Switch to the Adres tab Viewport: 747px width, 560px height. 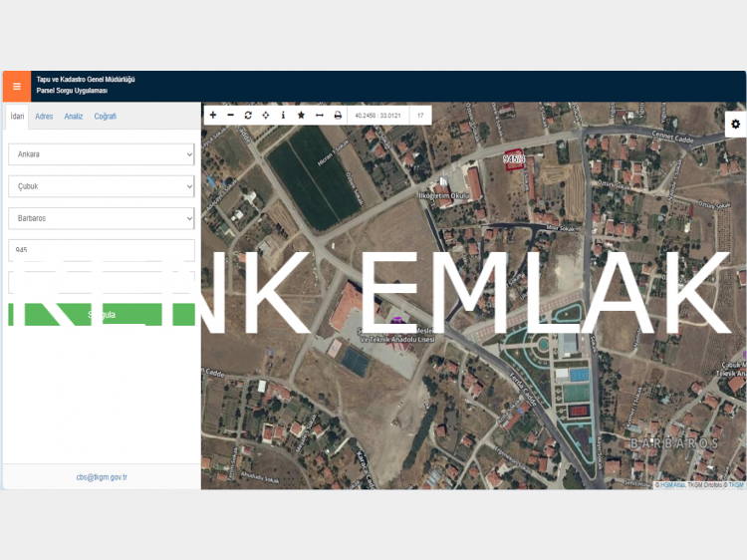[x=44, y=117]
